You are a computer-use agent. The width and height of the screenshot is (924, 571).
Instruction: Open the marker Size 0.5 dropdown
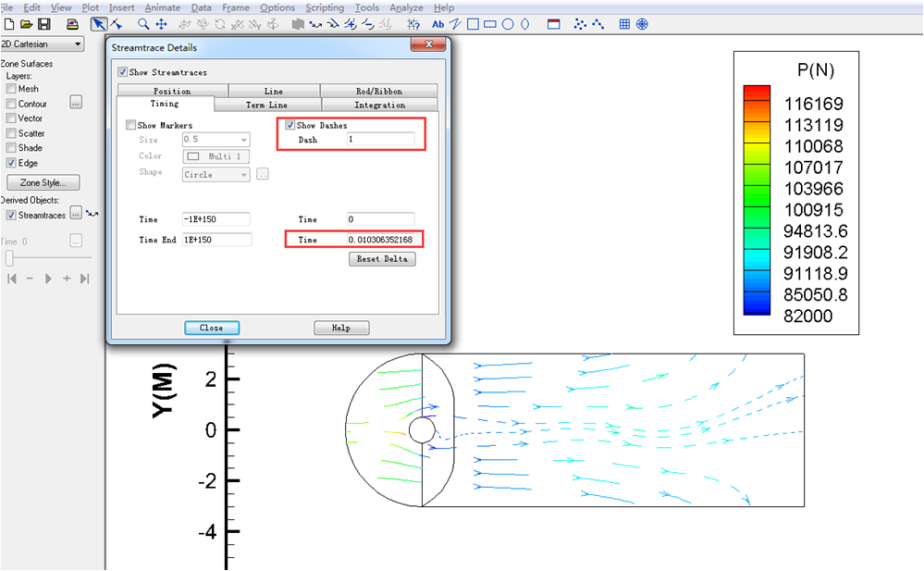216,139
